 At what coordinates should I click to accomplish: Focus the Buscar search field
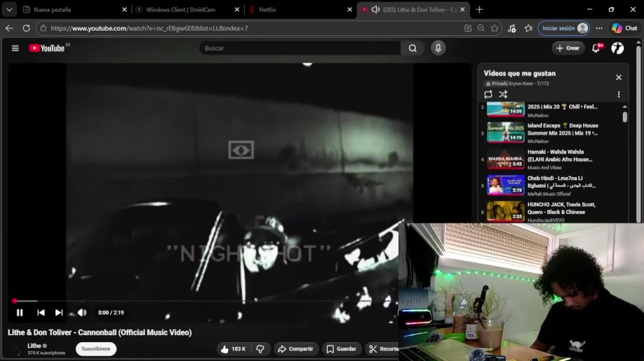pos(299,48)
